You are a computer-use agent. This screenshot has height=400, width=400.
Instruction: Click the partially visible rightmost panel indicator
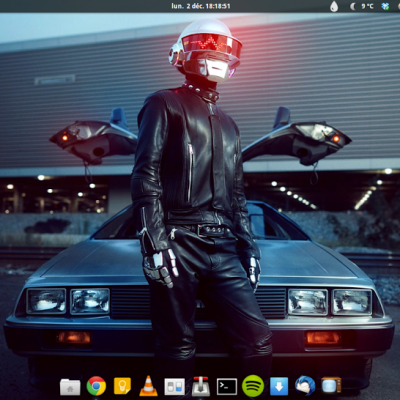coord(398,6)
